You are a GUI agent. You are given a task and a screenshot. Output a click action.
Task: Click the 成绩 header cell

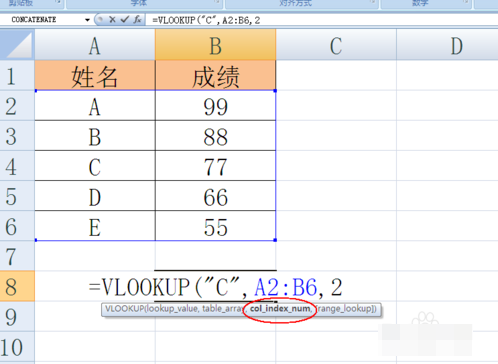216,75
